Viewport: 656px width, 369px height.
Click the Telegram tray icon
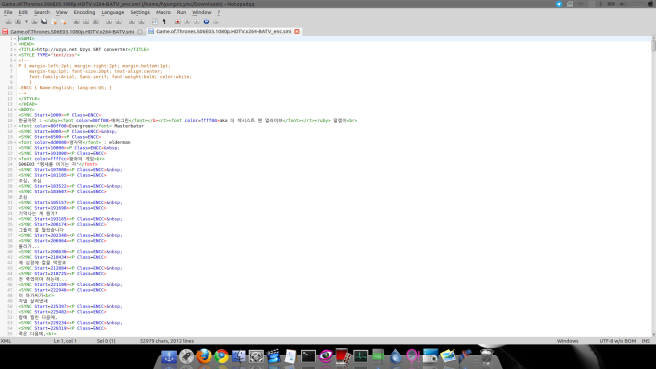(x=559, y=4)
